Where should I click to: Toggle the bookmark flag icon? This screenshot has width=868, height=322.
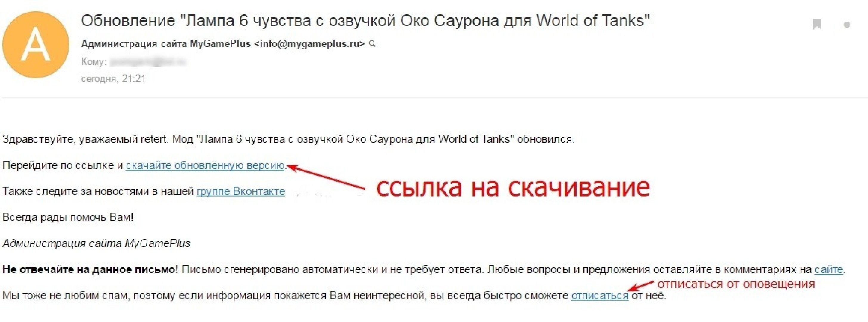pyautogui.click(x=817, y=24)
